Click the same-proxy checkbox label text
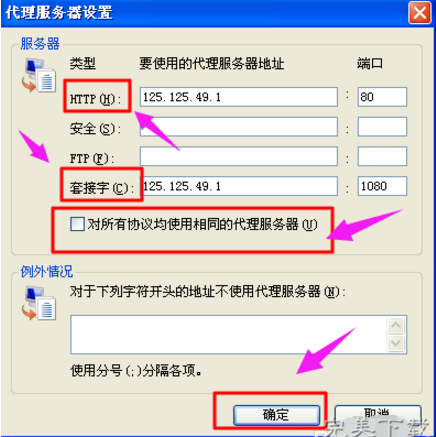This screenshot has width=436, height=437. [202, 224]
